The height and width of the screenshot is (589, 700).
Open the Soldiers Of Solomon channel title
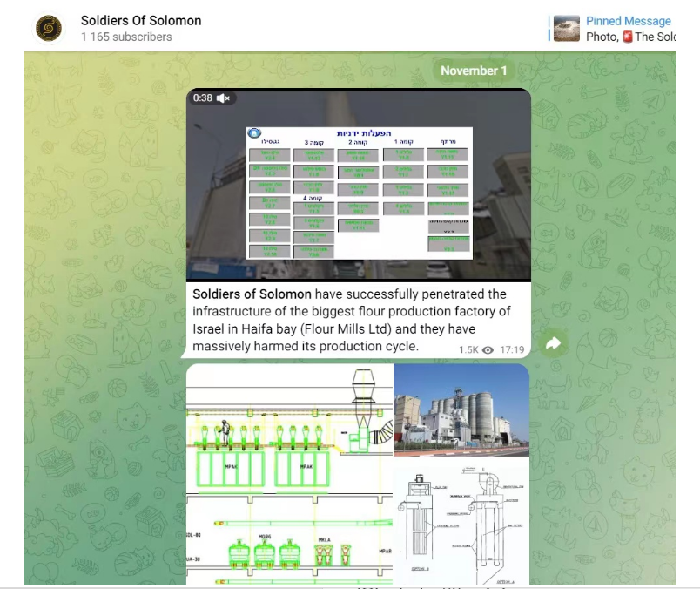click(141, 21)
